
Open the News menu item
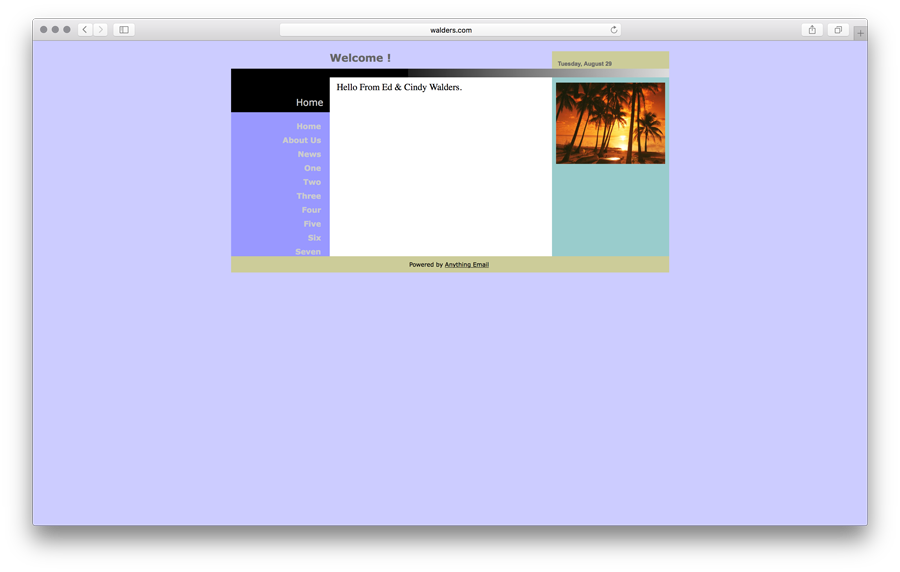click(x=309, y=155)
